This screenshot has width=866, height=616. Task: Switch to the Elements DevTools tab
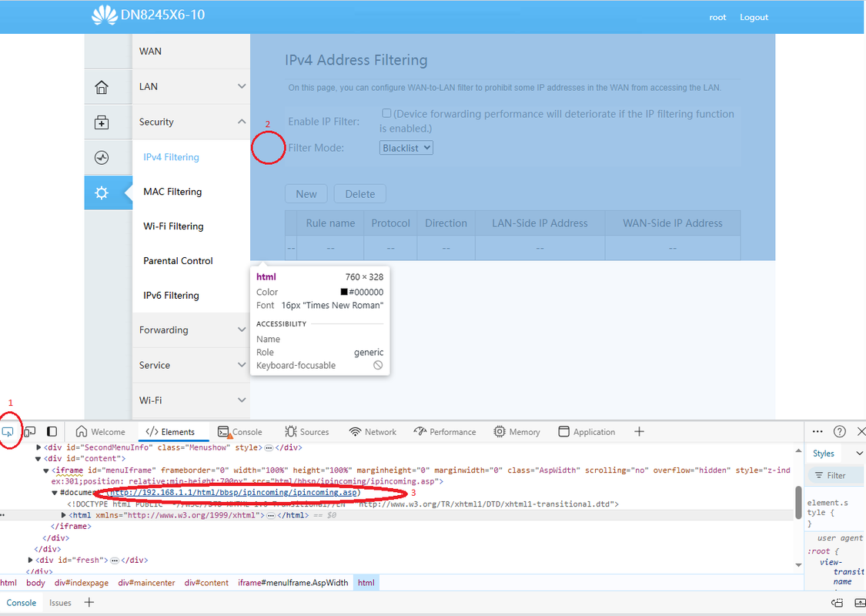point(170,432)
